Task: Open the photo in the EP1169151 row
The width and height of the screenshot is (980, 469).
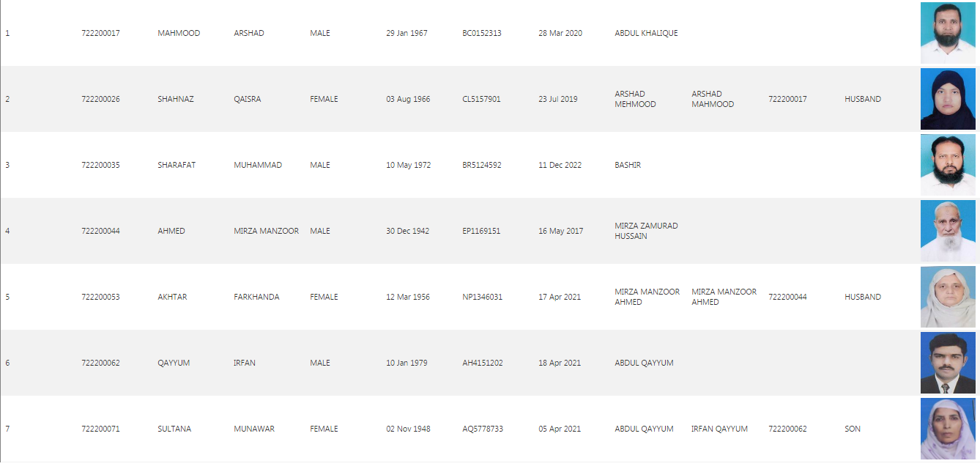Action: coord(948,231)
